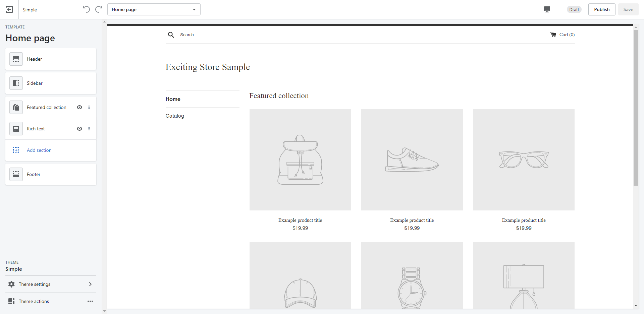
Task: Click the Add section link
Action: tap(39, 150)
